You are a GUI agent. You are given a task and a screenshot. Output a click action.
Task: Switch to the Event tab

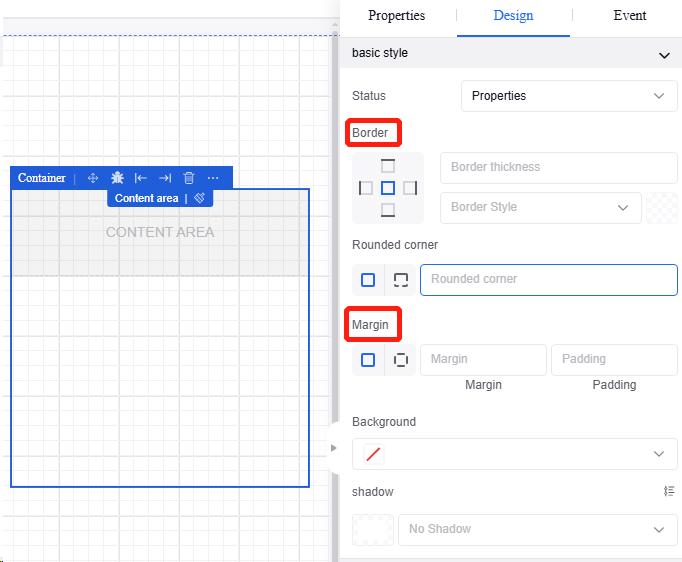pos(630,16)
